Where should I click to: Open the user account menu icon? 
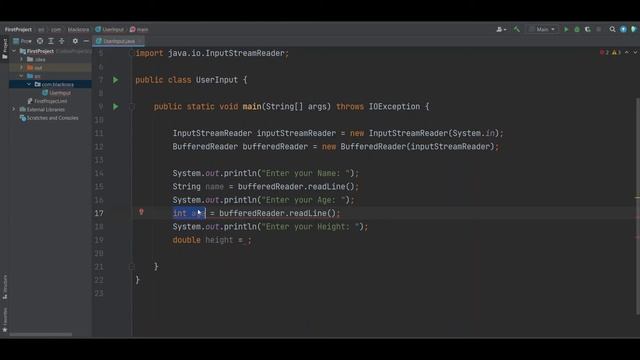(500, 29)
